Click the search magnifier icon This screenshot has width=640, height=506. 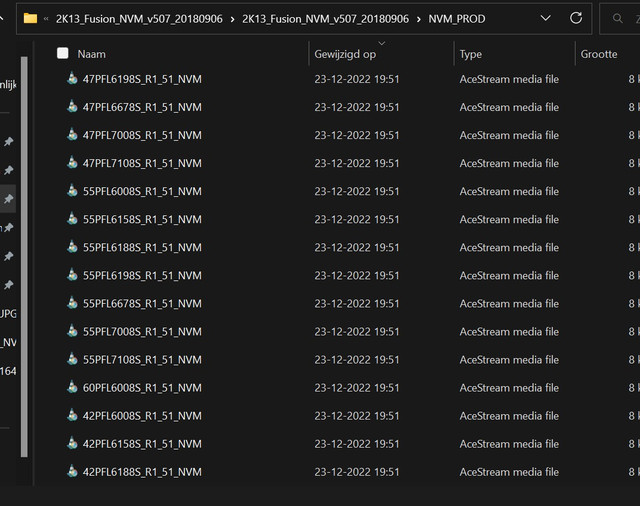(618, 18)
